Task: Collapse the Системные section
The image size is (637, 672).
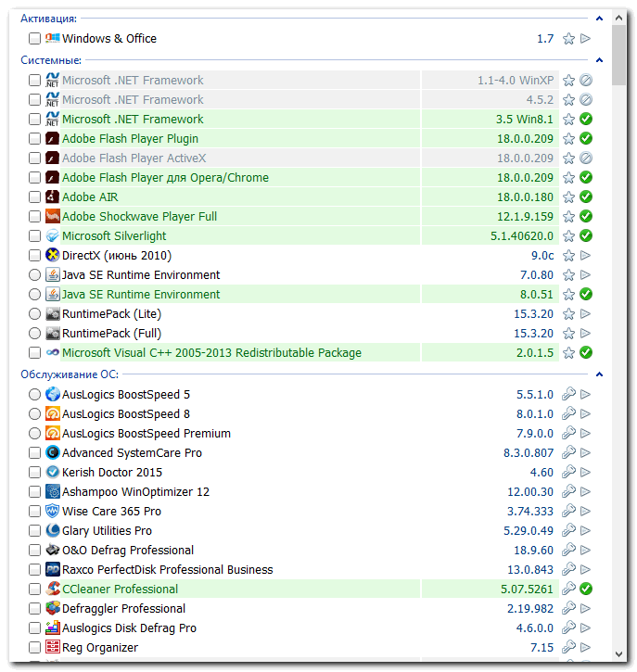Action: pyautogui.click(x=599, y=60)
